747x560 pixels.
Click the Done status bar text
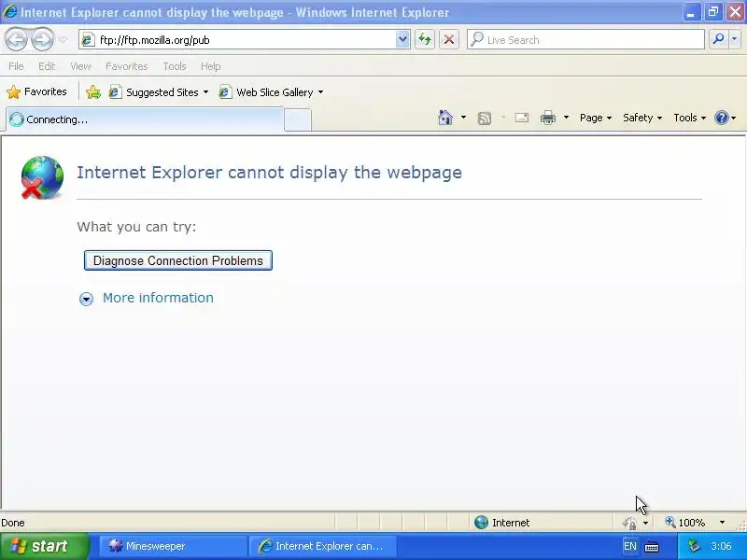[x=13, y=523]
